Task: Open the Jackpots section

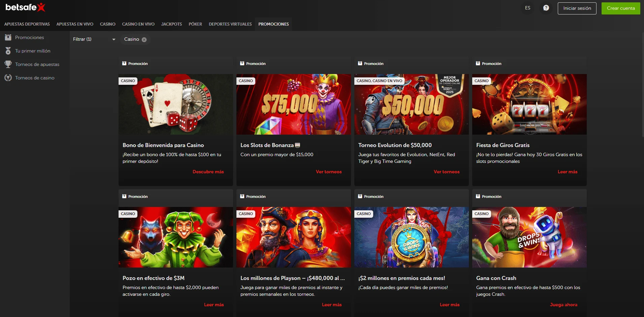Action: click(171, 24)
